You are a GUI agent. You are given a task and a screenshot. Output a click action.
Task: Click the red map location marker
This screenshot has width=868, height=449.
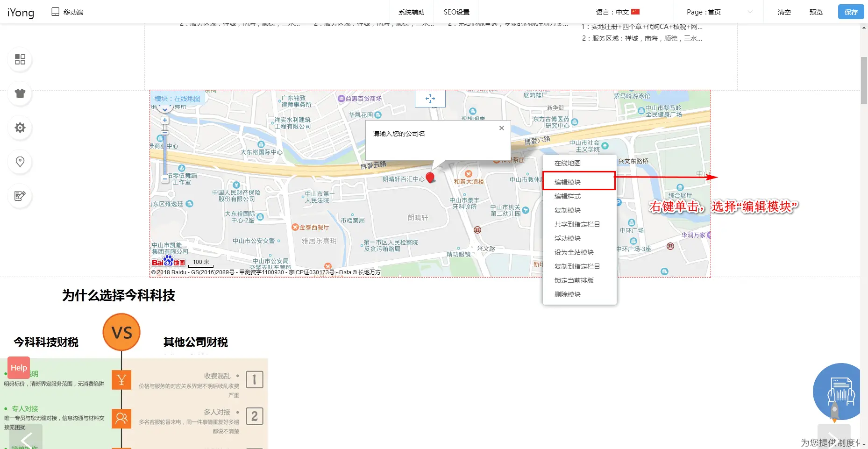point(430,177)
